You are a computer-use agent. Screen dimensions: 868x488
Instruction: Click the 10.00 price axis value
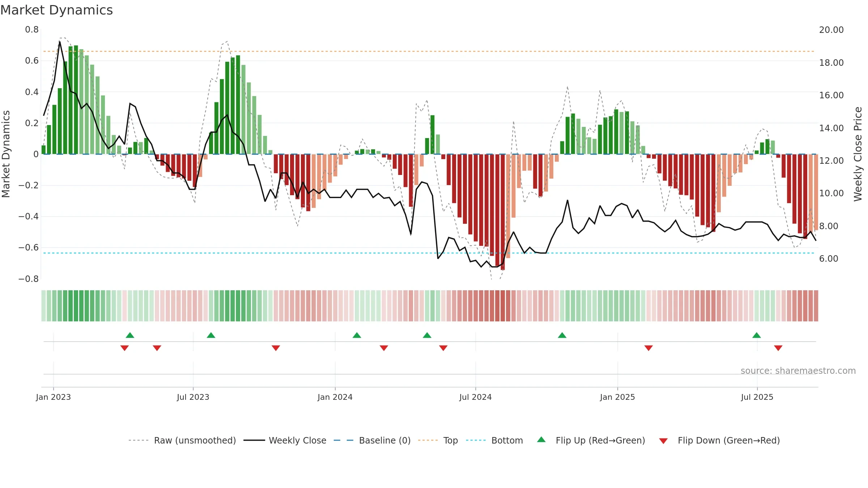[831, 193]
